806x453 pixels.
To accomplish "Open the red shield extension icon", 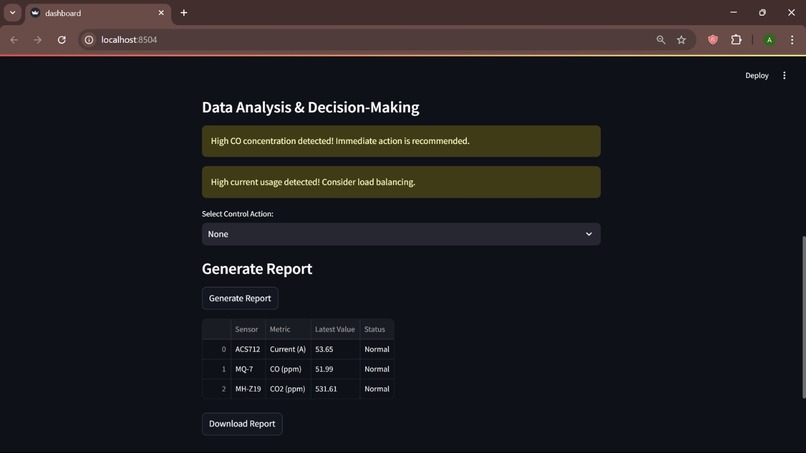I will point(713,40).
